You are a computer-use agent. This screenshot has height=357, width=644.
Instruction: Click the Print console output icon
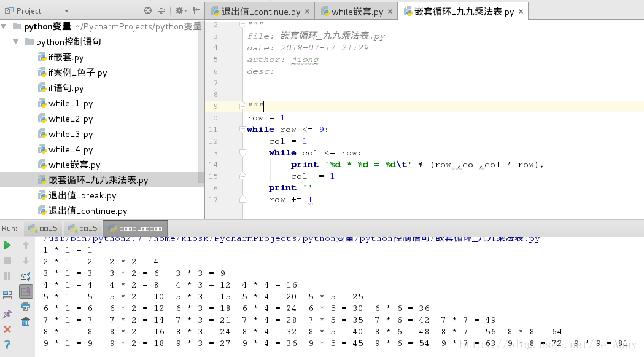(25, 307)
